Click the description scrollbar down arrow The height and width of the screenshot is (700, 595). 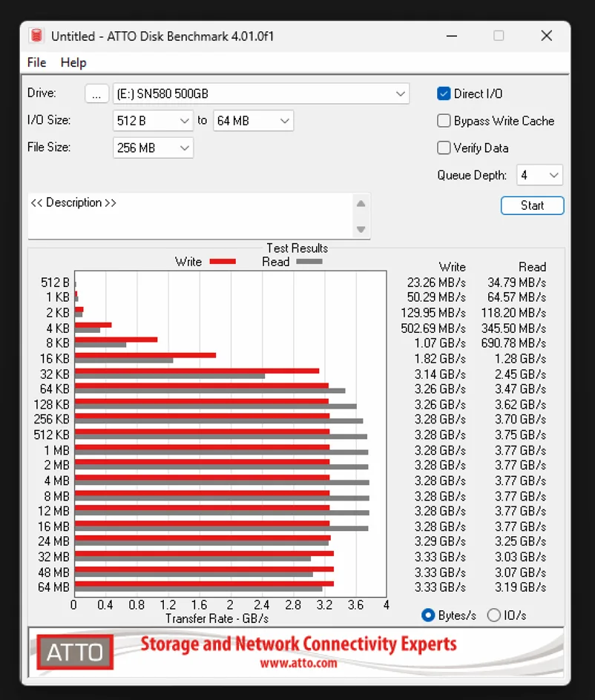click(361, 229)
